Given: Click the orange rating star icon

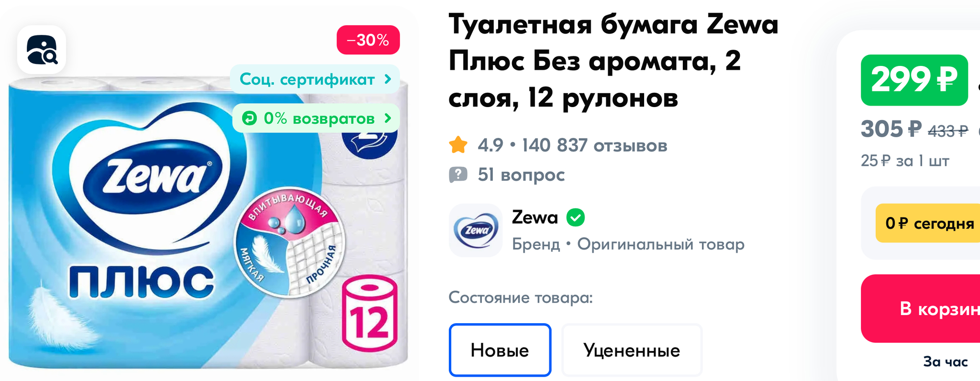Looking at the screenshot, I should (x=458, y=145).
